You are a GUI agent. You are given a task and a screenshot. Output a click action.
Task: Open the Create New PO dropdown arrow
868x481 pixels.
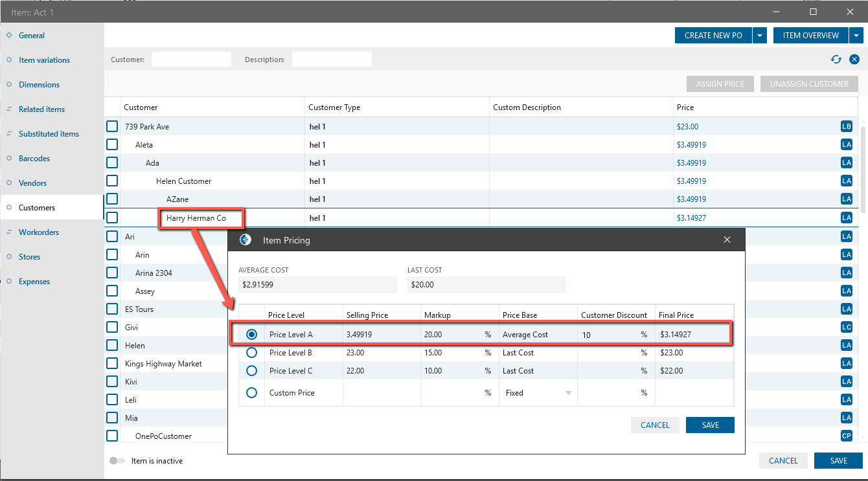pyautogui.click(x=760, y=36)
